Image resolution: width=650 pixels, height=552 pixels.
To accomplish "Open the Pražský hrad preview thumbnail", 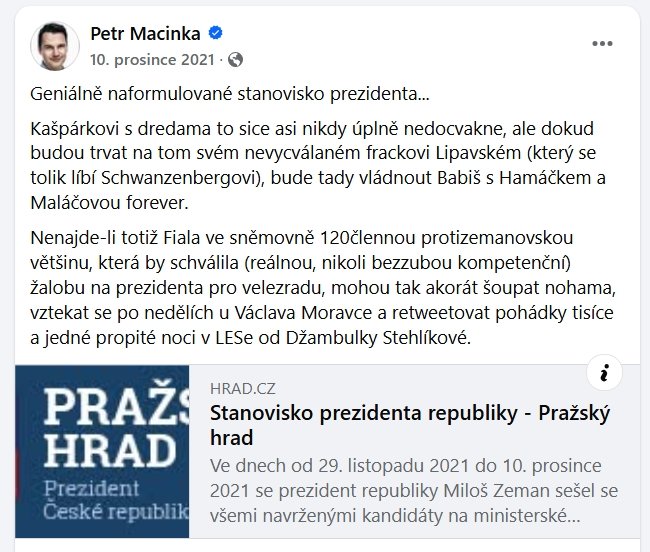I will click(x=107, y=458).
